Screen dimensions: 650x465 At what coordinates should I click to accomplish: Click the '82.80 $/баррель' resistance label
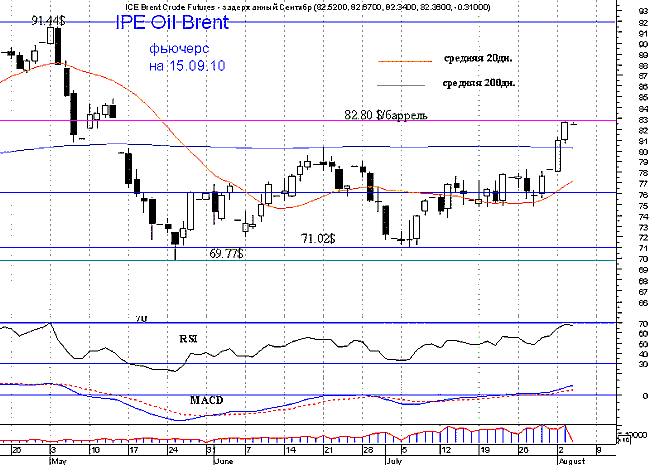coord(386,114)
